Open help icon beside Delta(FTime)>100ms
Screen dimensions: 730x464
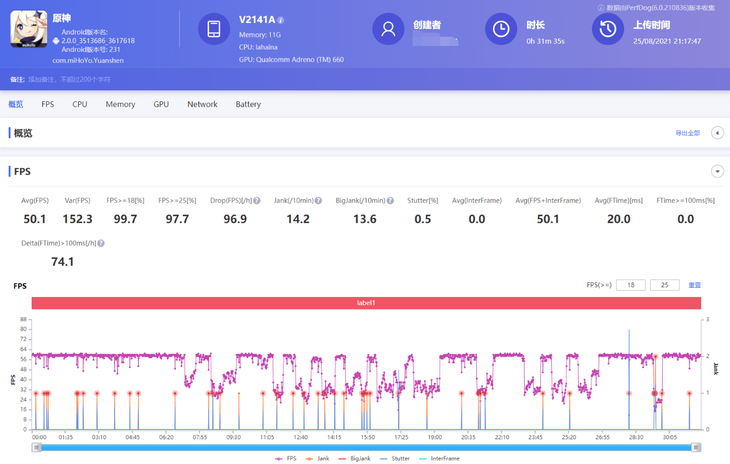click(x=101, y=243)
